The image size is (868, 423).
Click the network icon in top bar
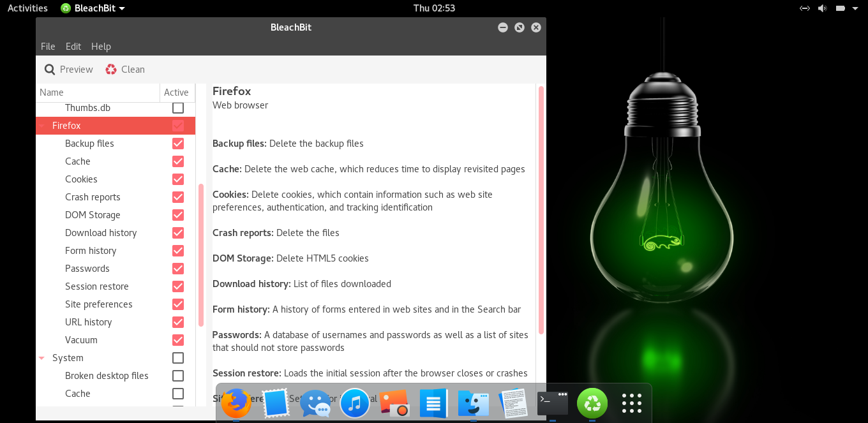click(805, 8)
